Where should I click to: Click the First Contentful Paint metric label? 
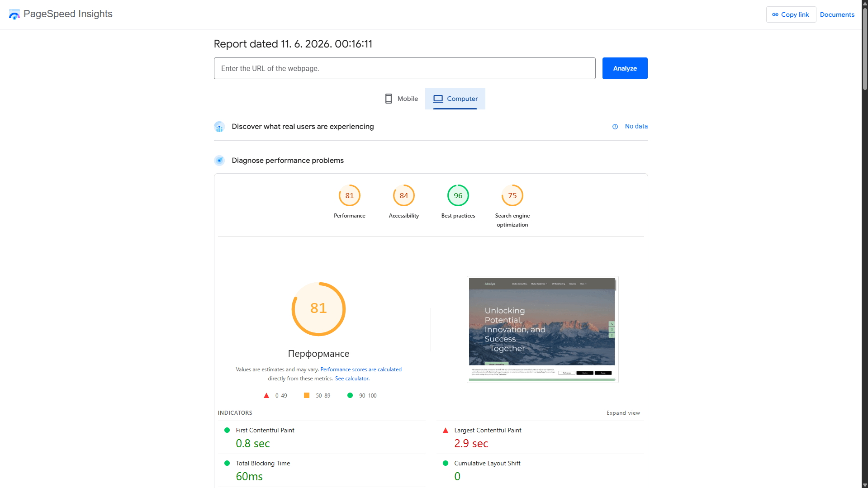point(265,430)
